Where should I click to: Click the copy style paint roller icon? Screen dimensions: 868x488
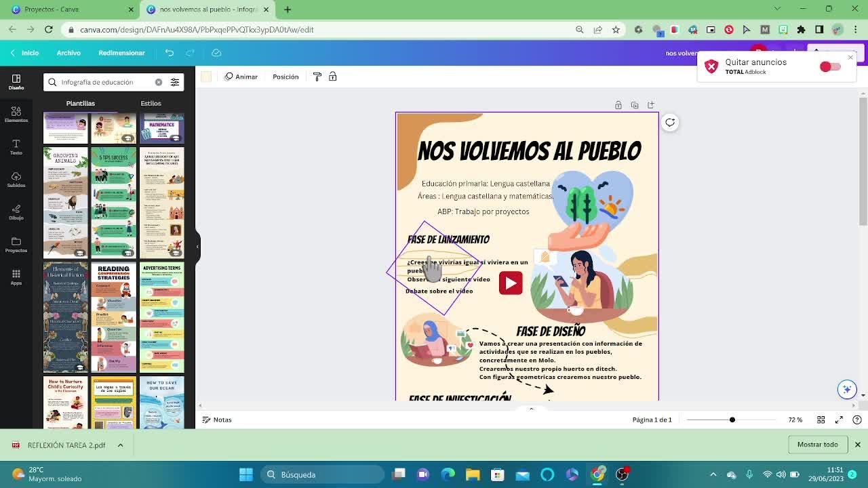point(317,77)
